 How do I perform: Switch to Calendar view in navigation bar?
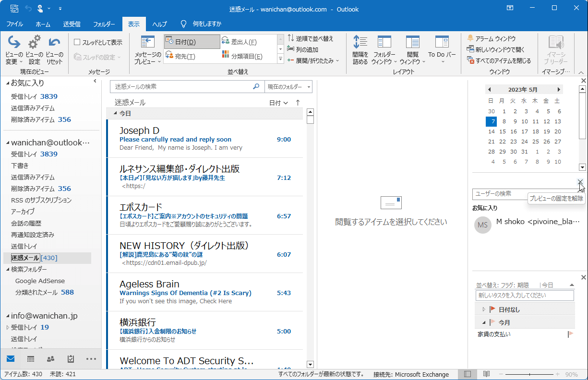[x=31, y=359]
